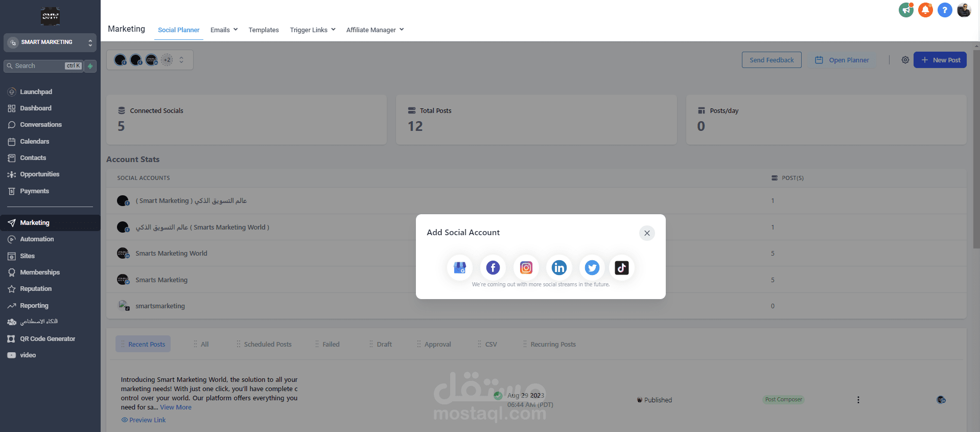Click the Calendars sidebar icon
Viewport: 980px width, 432px height.
pos(12,142)
